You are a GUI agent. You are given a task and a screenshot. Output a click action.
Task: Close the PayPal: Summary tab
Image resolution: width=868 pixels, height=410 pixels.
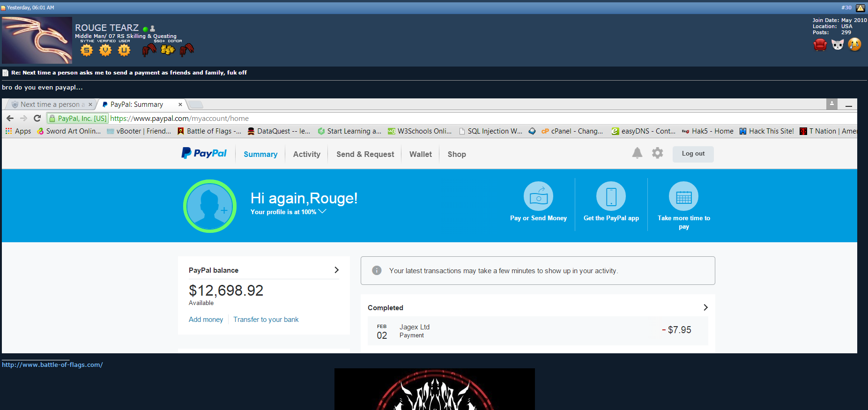[x=180, y=104]
